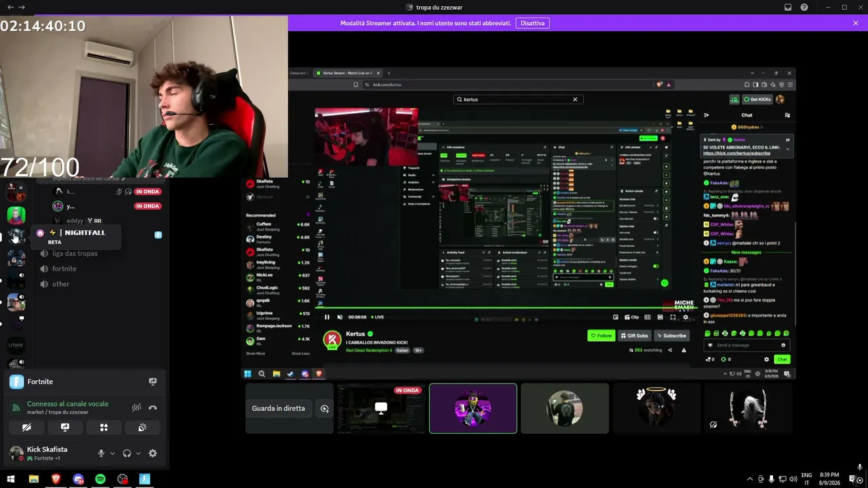Select the participant tile marked with deafened icon
Viewport: 868px width, 488px height.
coord(748,408)
